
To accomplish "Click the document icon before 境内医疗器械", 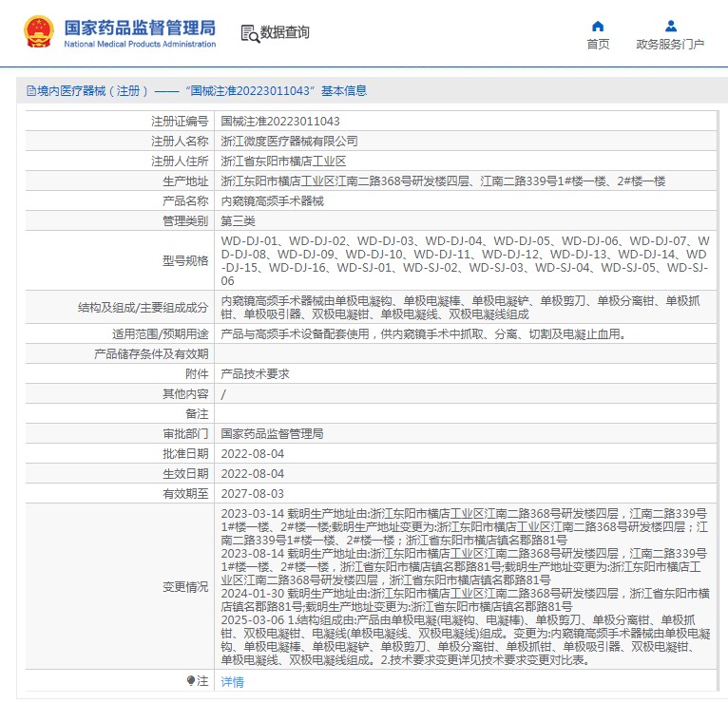I will coord(31,90).
